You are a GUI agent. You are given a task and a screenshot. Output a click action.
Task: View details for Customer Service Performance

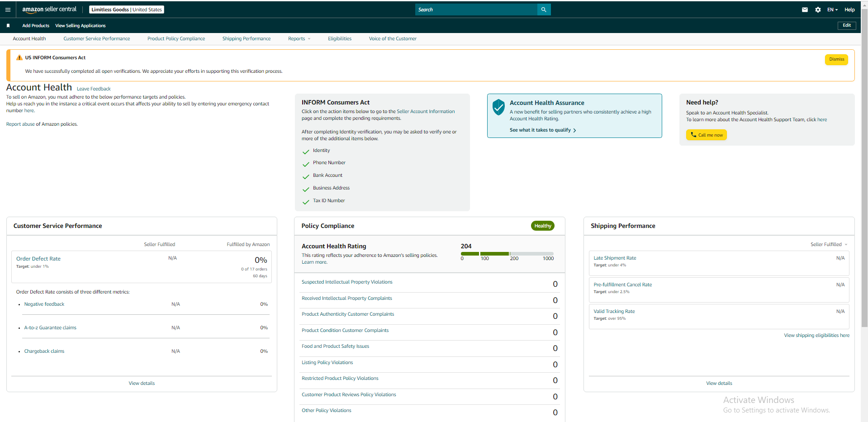coord(142,384)
